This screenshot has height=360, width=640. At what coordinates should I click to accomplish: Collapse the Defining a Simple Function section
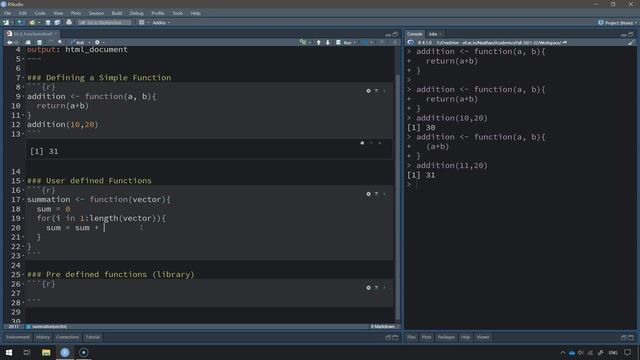(23, 78)
